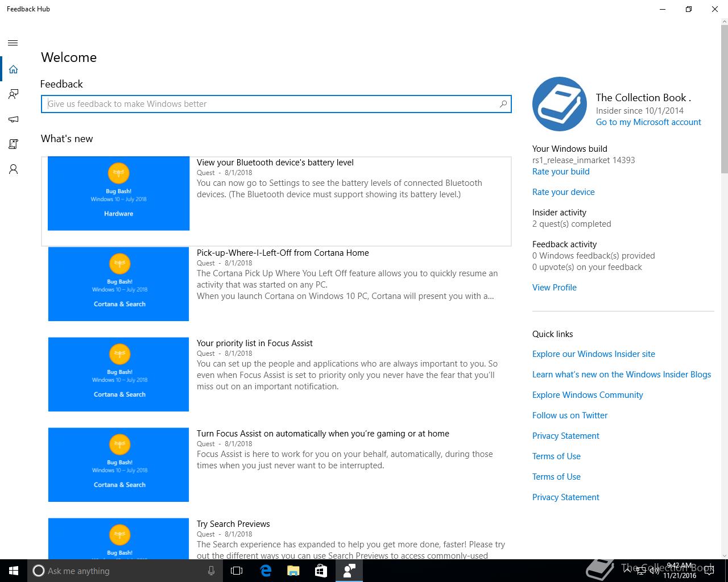Image resolution: width=728 pixels, height=582 pixels.
Task: Open 'View your Bluetooth device's battery level'
Action: pyautogui.click(x=275, y=163)
